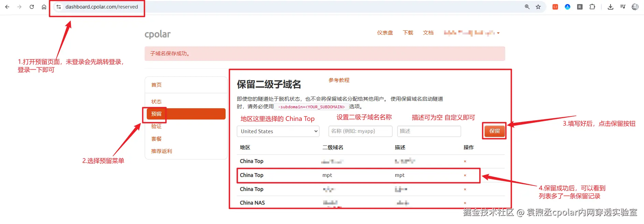644x224 pixels.
Task: Click the mpt description cell
Action: pyautogui.click(x=400, y=176)
